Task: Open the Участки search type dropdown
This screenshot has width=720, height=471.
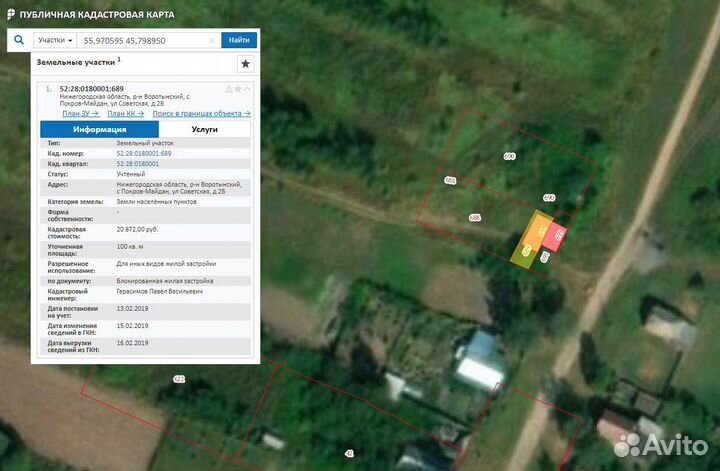Action: 55,40
